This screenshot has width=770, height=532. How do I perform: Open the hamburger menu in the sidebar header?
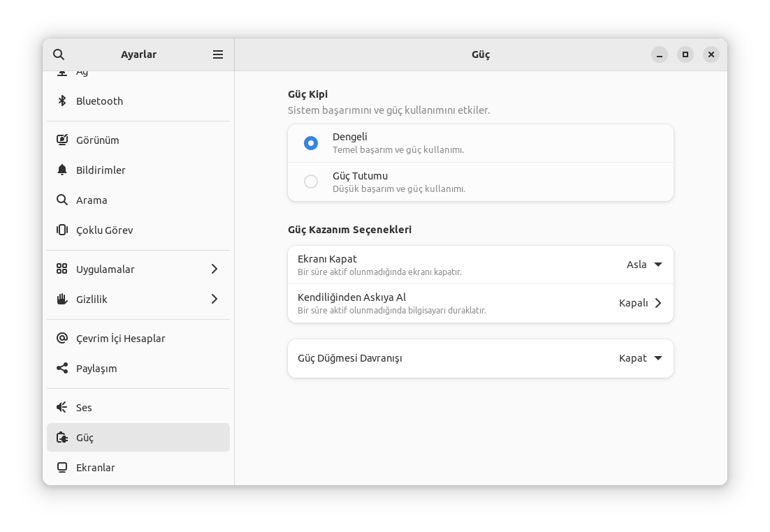tap(218, 54)
